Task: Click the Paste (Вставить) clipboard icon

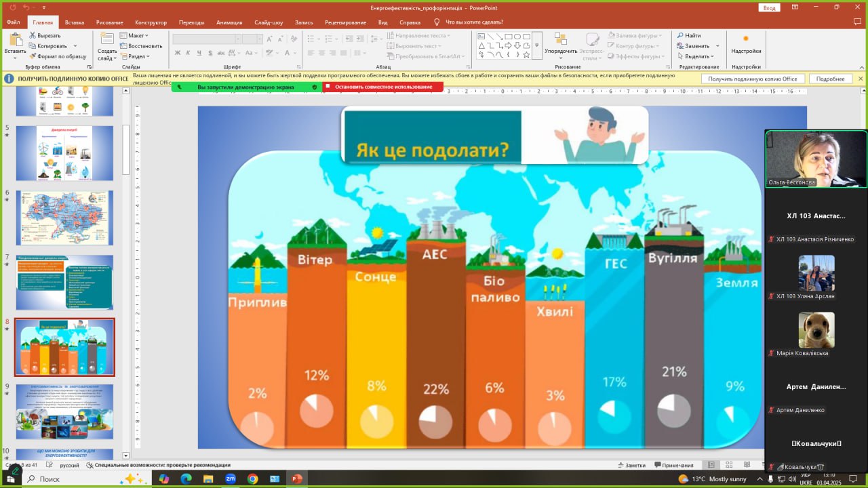Action: [x=15, y=40]
